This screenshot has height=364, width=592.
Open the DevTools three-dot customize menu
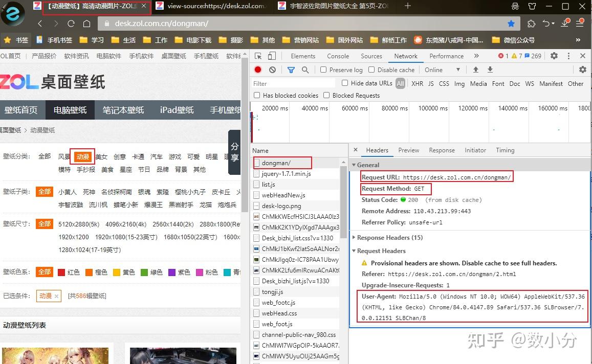[568, 56]
